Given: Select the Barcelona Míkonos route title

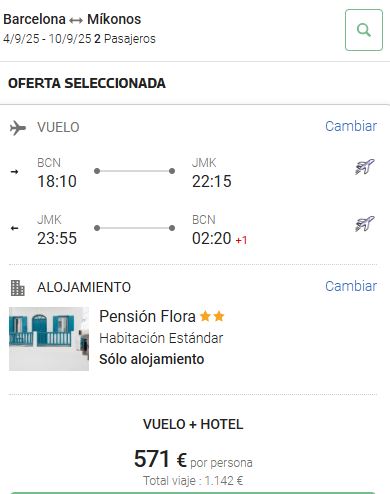Looking at the screenshot, I should pos(72,19).
